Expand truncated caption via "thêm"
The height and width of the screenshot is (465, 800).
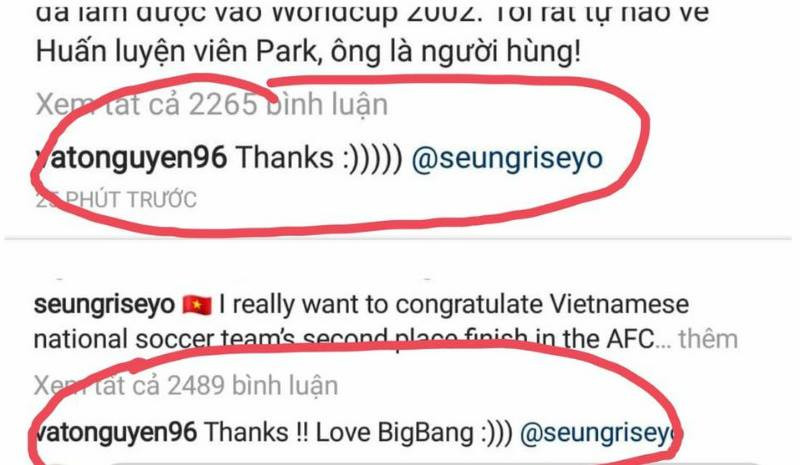pyautogui.click(x=708, y=339)
